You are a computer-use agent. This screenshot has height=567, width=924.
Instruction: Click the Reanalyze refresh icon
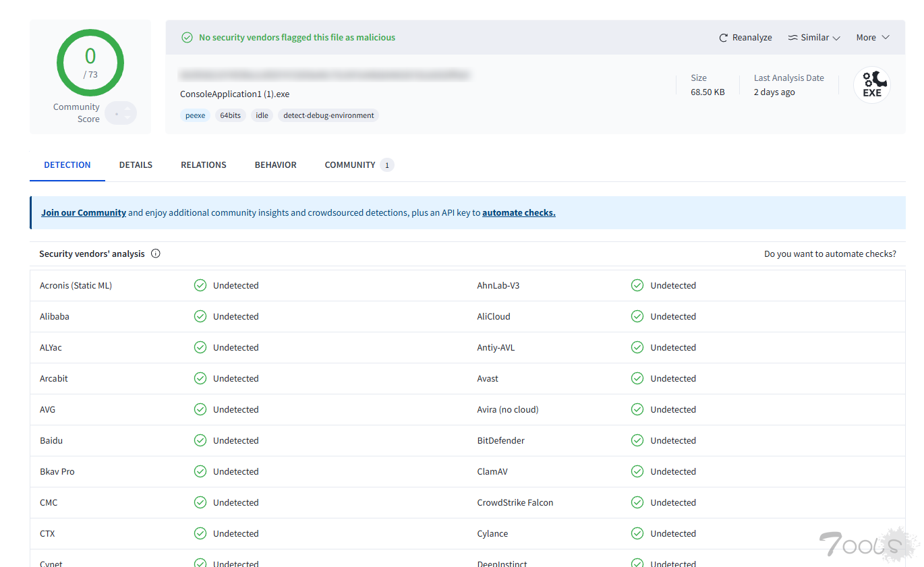(724, 38)
